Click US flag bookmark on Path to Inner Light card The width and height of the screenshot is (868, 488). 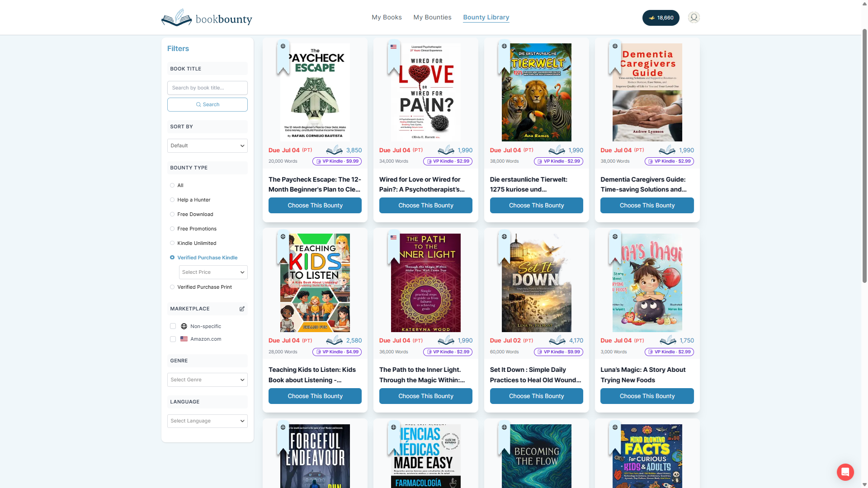click(x=394, y=247)
